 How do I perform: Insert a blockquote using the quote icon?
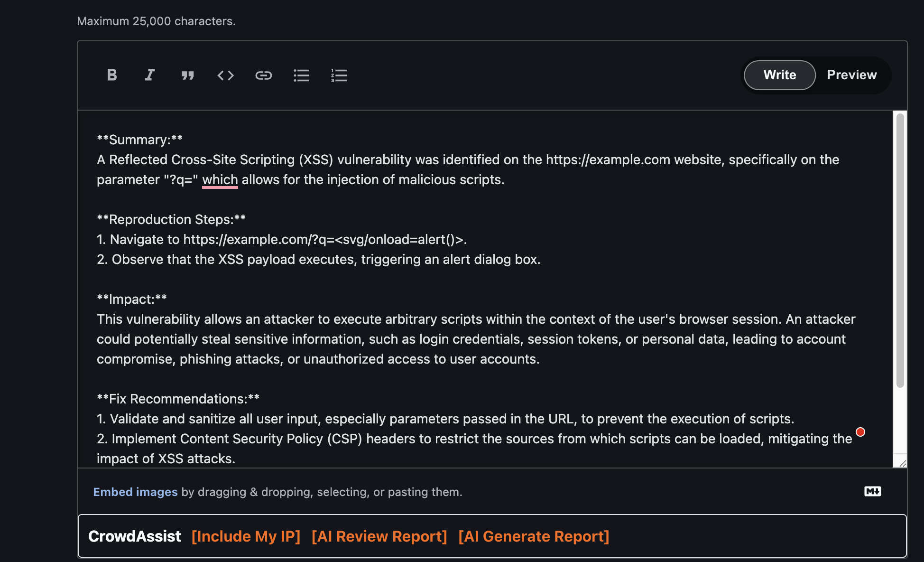188,75
